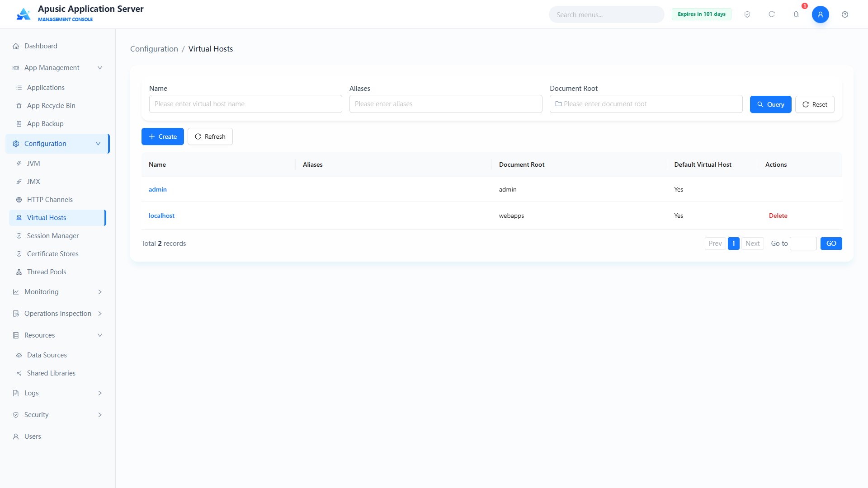Screen dimensions: 868x488
Task: Click the pagination GO button
Action: click(831, 244)
